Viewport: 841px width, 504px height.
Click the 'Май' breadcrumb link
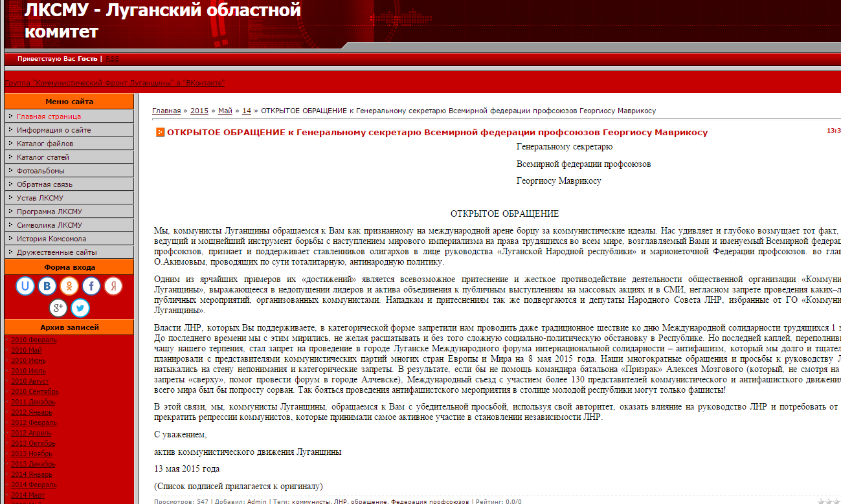click(x=225, y=111)
